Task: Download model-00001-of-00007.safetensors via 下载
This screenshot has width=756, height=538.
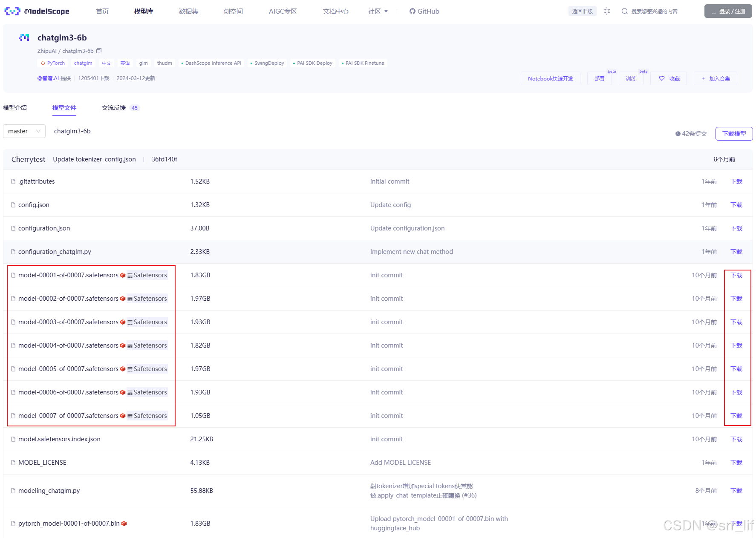Action: click(x=736, y=275)
